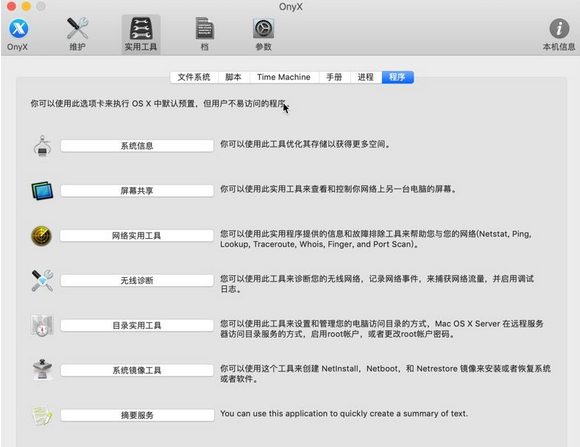Launch the 系统信息 button
The image size is (580, 447).
[x=137, y=146]
